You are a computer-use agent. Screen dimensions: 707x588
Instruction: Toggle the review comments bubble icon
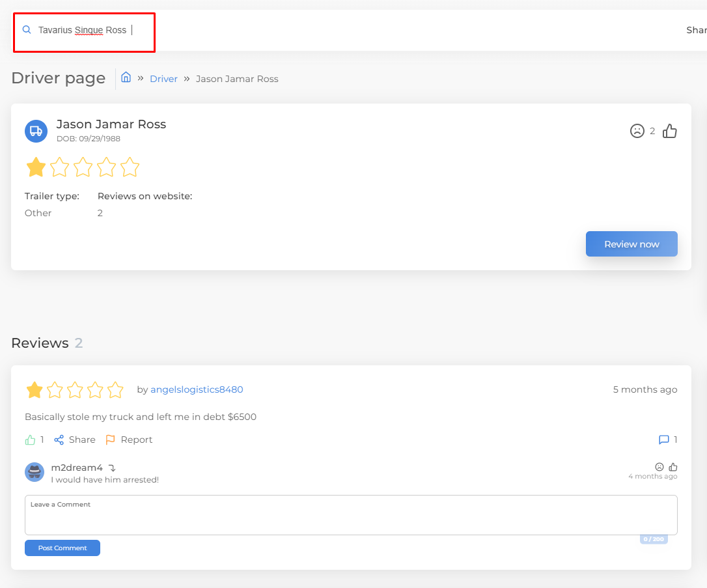664,440
